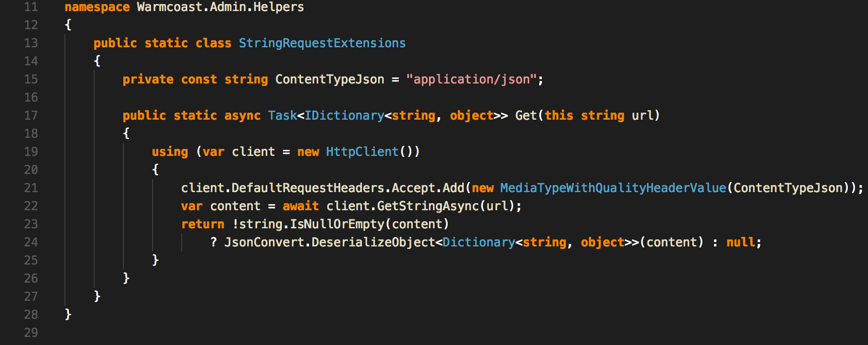The width and height of the screenshot is (868, 345).
Task: Click the Get method name
Action: 526,116
